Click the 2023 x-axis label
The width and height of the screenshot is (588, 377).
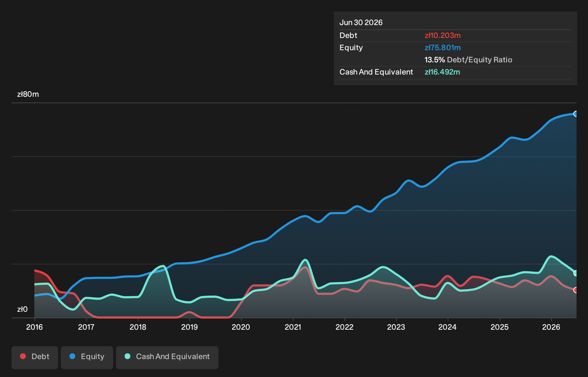click(396, 327)
